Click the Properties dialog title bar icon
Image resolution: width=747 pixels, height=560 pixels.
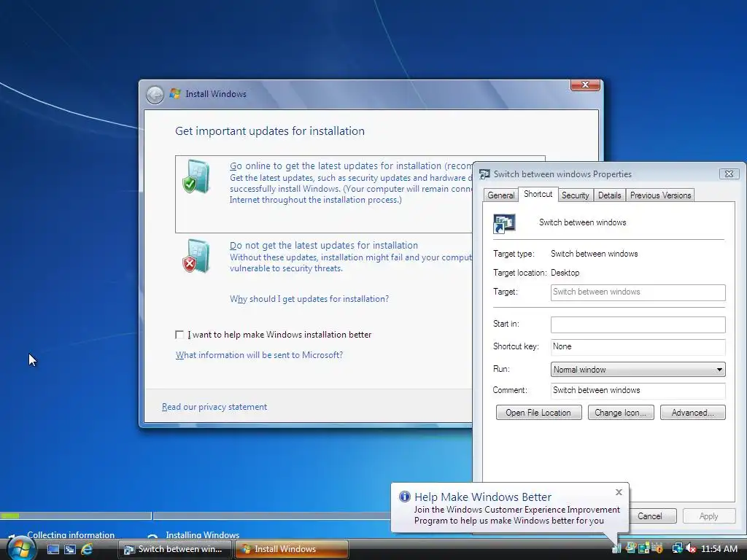coord(484,174)
